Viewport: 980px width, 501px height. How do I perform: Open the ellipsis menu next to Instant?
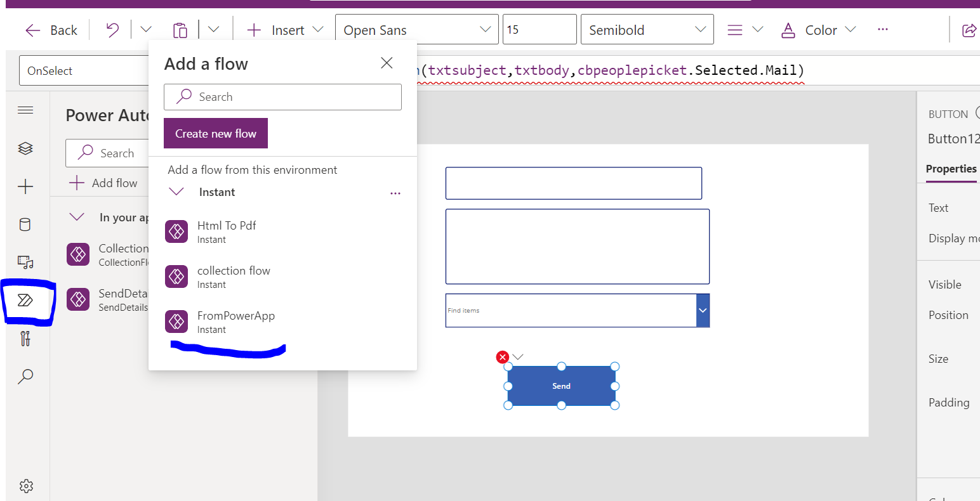point(395,193)
